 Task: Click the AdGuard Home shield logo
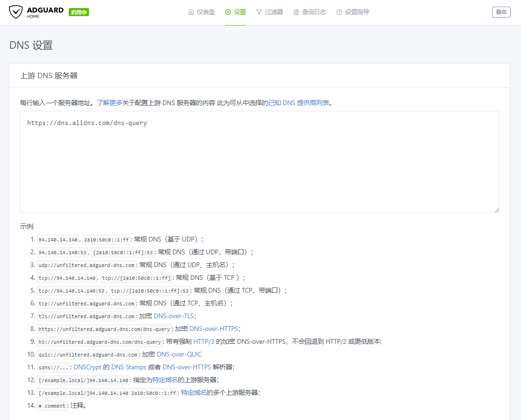coord(16,12)
